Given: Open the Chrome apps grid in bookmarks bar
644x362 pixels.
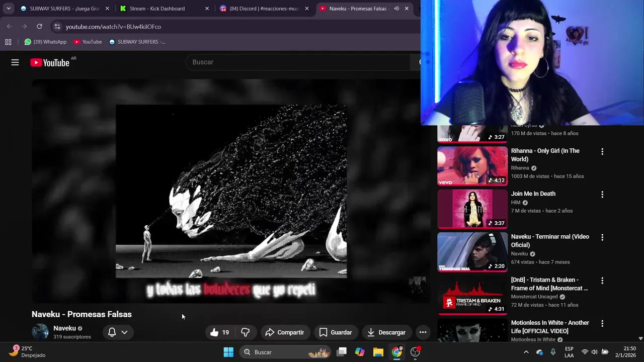Looking at the screenshot, I should [8, 42].
